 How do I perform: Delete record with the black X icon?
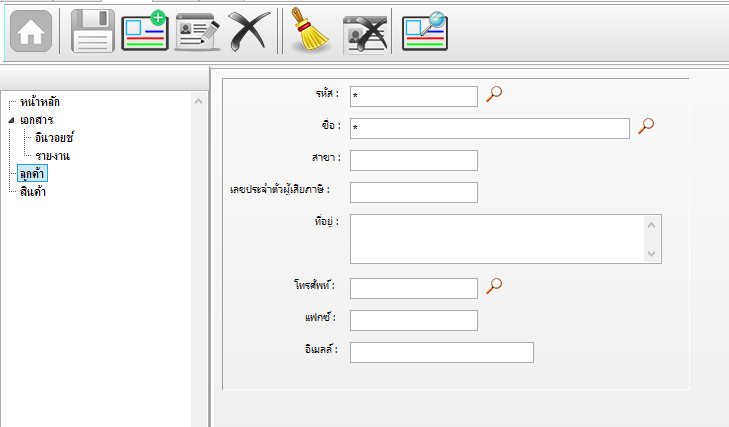pyautogui.click(x=249, y=31)
